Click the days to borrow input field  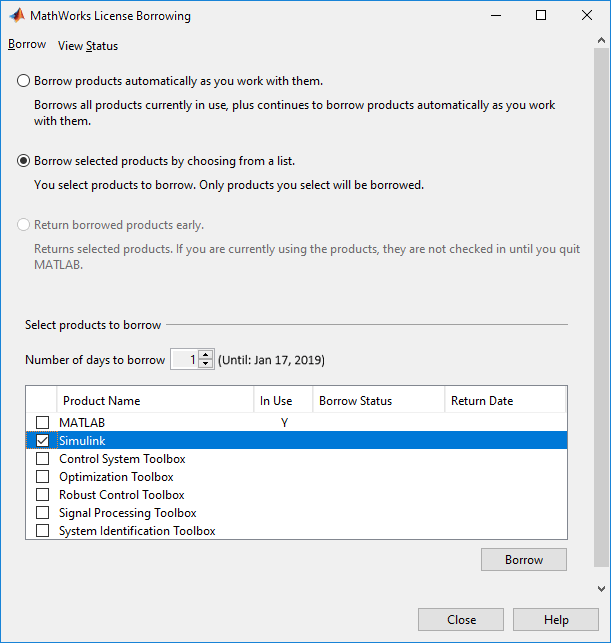tap(184, 360)
